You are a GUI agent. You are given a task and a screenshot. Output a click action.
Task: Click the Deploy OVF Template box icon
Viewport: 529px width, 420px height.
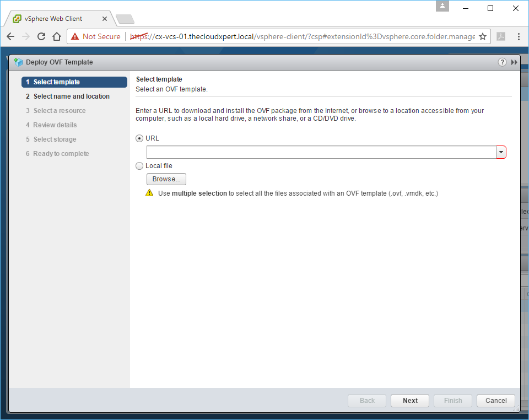coord(18,62)
